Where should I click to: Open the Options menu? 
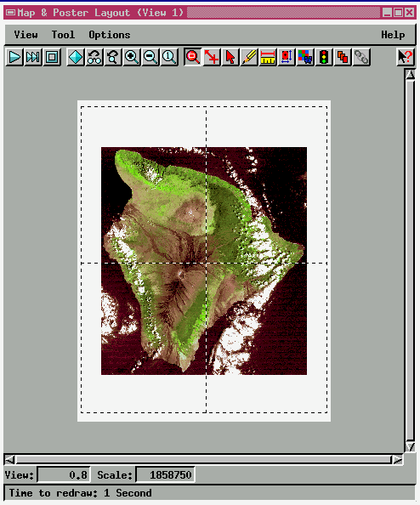click(110, 35)
